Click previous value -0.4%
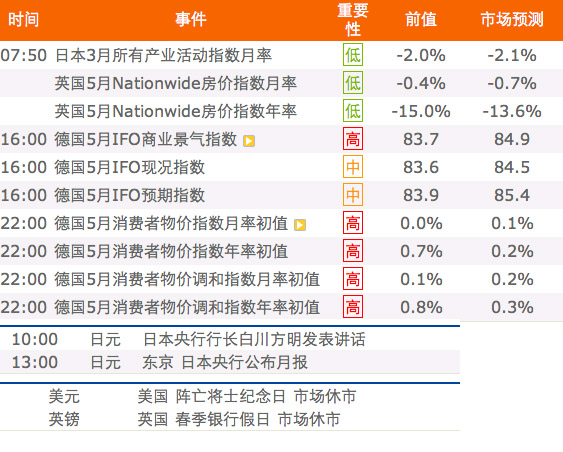Viewport: 563px width, 452px height. [x=421, y=84]
